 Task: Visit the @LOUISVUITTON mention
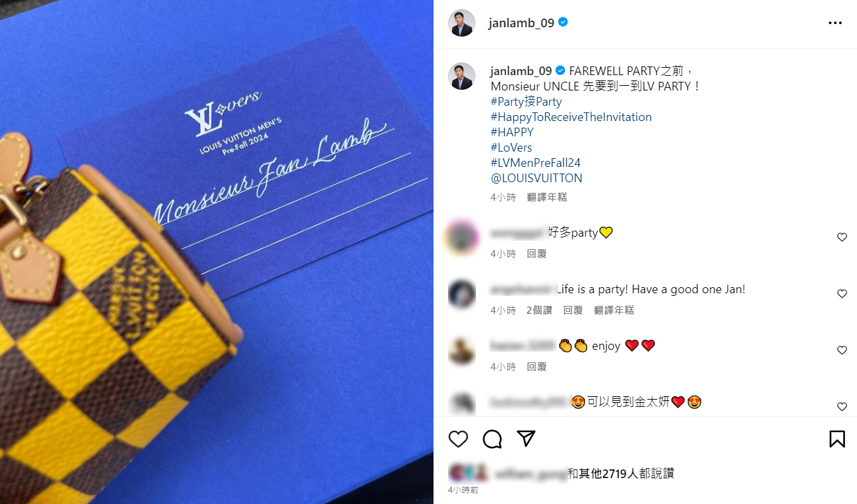(x=537, y=178)
